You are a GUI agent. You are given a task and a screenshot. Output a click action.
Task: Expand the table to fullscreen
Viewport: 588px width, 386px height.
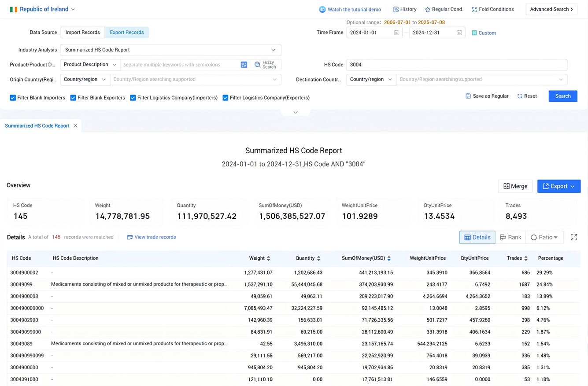tap(574, 237)
